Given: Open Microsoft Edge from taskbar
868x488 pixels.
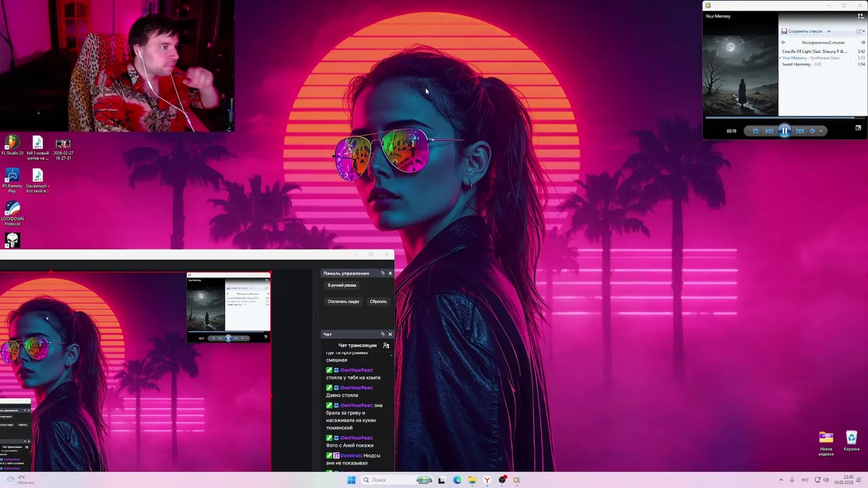Looking at the screenshot, I should pyautogui.click(x=457, y=480).
